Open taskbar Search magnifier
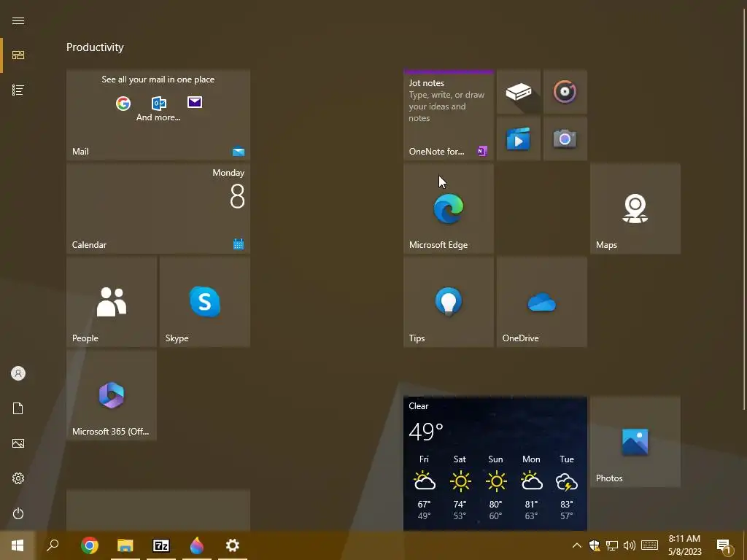The height and width of the screenshot is (560, 747). (x=53, y=545)
